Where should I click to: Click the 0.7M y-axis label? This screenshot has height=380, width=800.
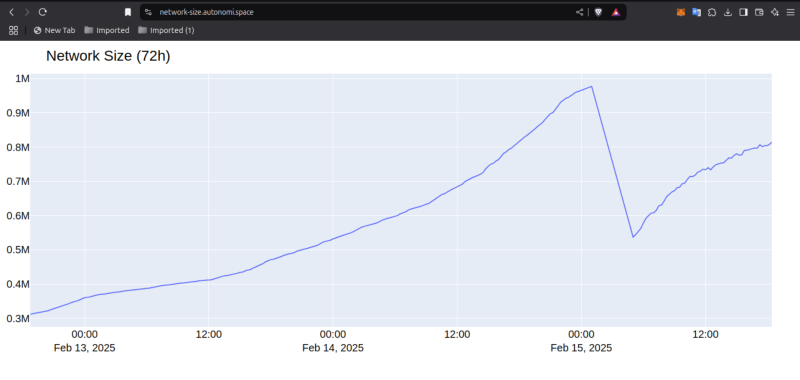point(18,181)
